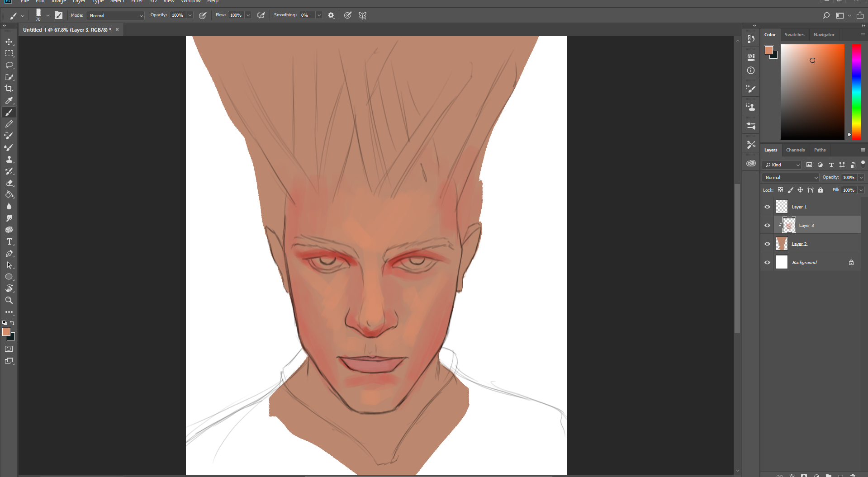Open the Filter menu
The width and height of the screenshot is (868, 477).
pos(137,1)
